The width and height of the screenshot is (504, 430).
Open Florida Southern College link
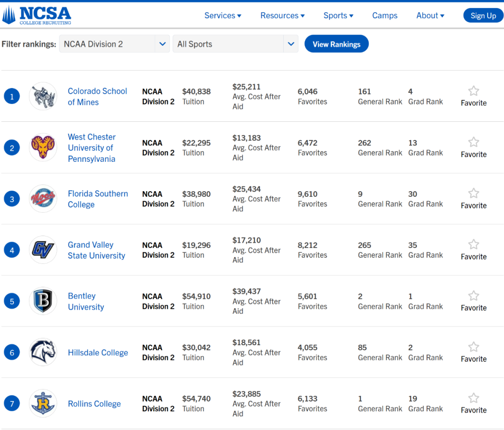point(98,199)
